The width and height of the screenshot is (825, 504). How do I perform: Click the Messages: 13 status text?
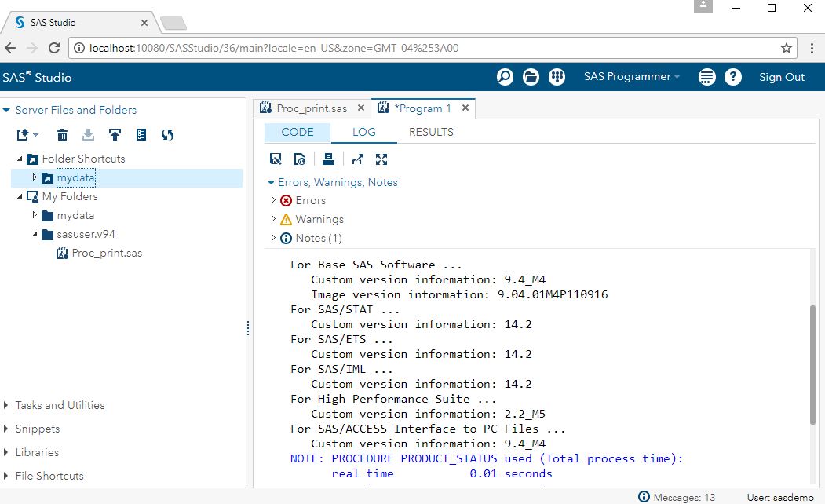[x=684, y=497]
